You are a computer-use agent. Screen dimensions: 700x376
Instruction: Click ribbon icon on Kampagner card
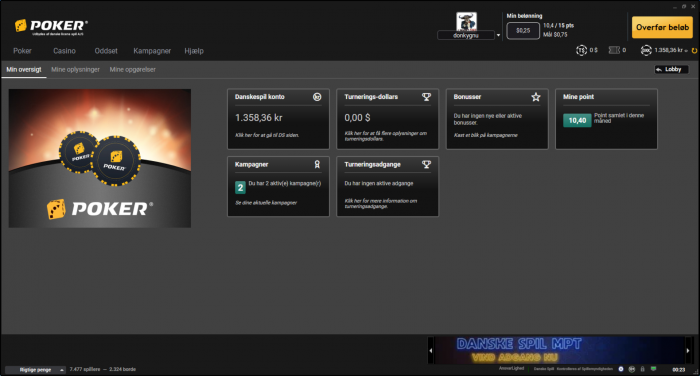[x=317, y=164]
